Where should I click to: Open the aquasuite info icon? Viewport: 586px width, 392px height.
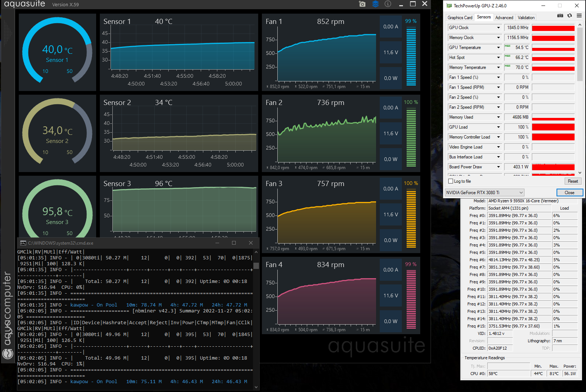click(x=388, y=4)
